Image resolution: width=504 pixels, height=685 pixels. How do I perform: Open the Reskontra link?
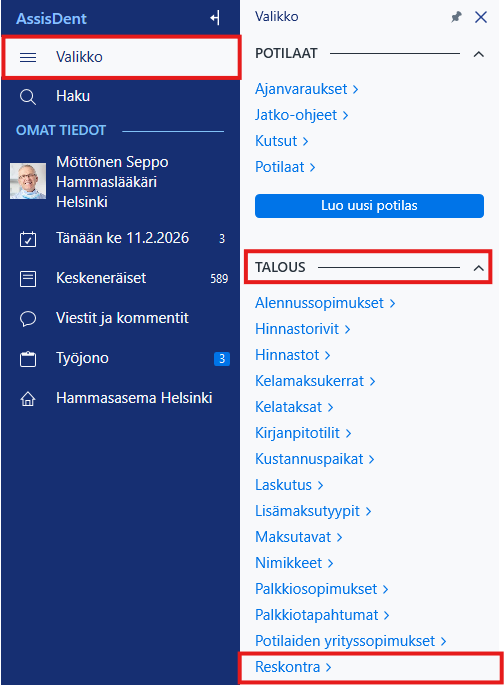pos(293,667)
